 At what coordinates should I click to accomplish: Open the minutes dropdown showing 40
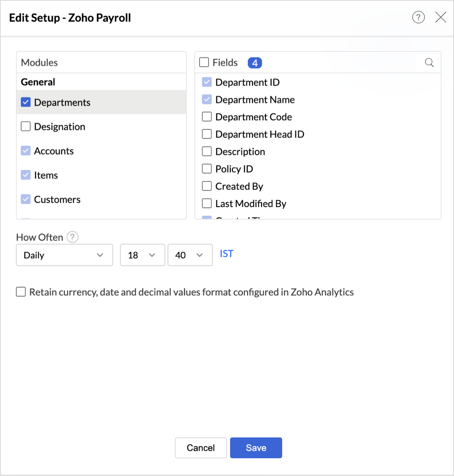coord(190,255)
